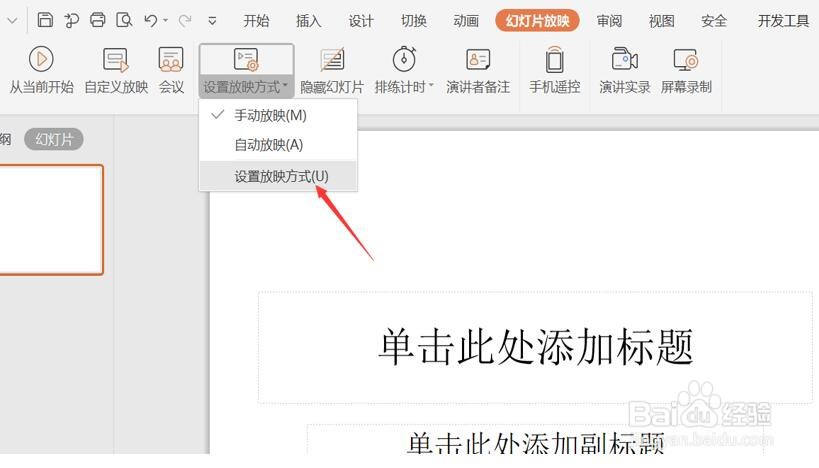Click 隐藏幻灯片 hide slide icon

[x=332, y=71]
